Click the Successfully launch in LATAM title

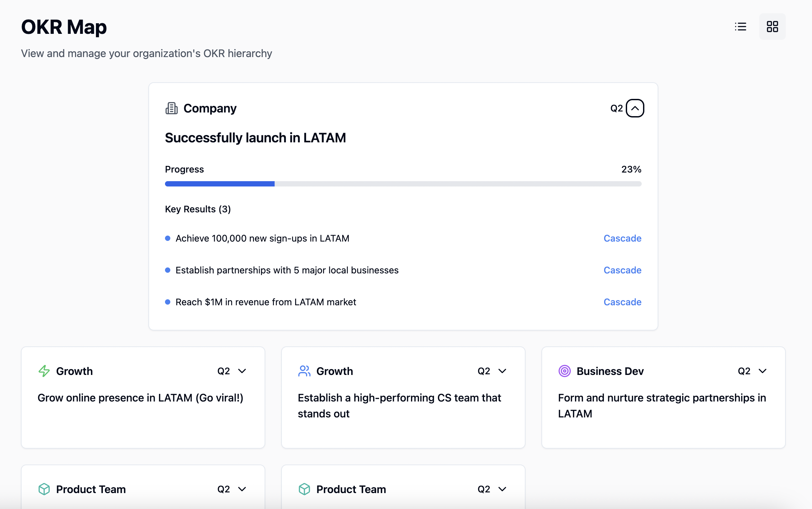tap(255, 138)
